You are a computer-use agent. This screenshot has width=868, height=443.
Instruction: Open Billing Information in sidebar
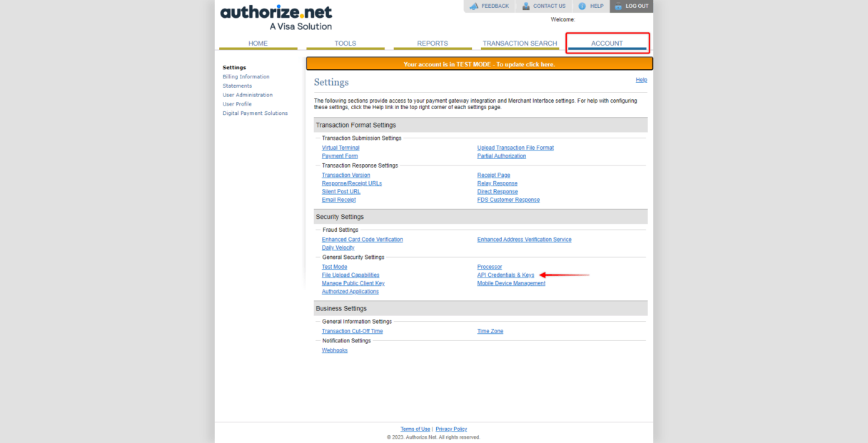point(246,77)
